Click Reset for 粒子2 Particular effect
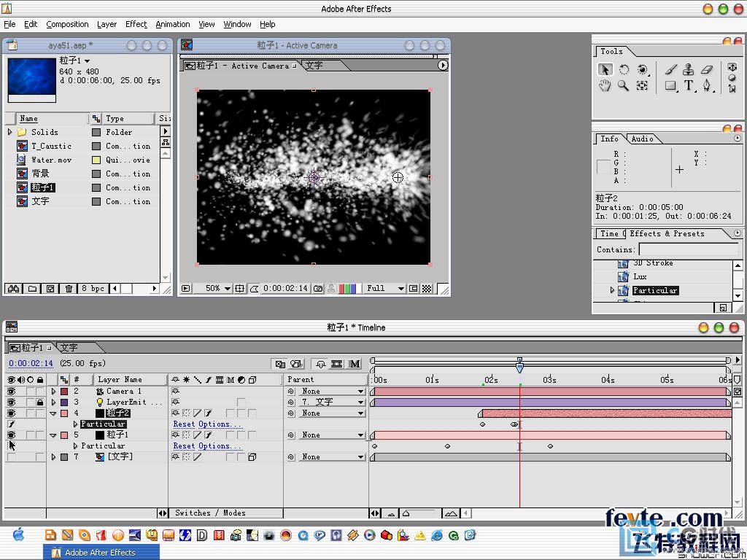The height and width of the screenshot is (560, 747). (185, 424)
